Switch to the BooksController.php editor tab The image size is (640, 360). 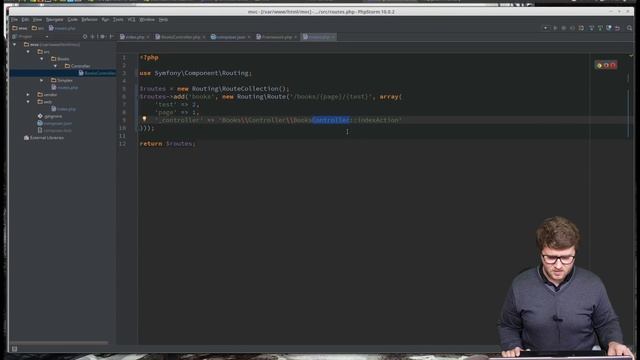click(180, 37)
